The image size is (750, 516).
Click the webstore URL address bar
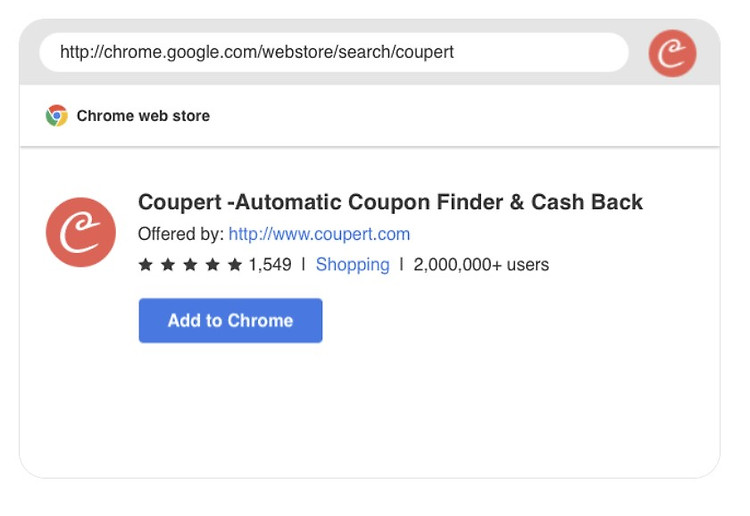pos(334,52)
